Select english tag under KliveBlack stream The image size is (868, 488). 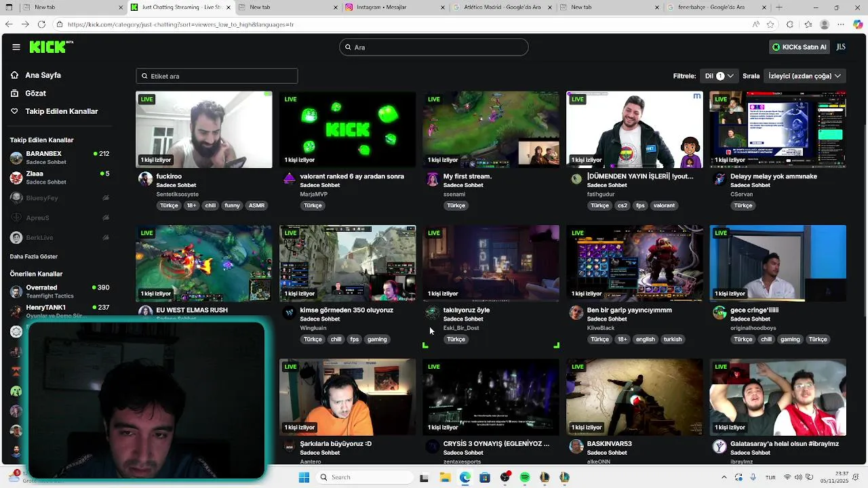pos(646,339)
